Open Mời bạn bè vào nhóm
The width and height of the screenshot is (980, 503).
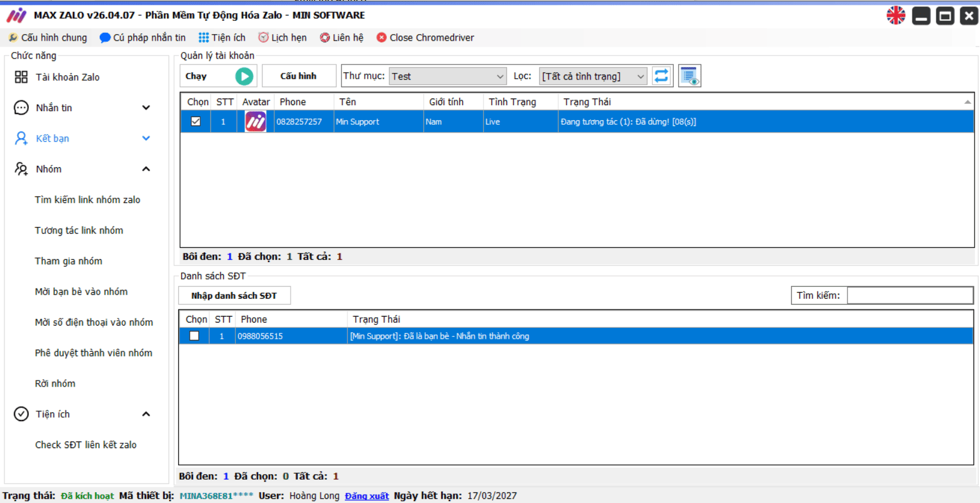[81, 292]
